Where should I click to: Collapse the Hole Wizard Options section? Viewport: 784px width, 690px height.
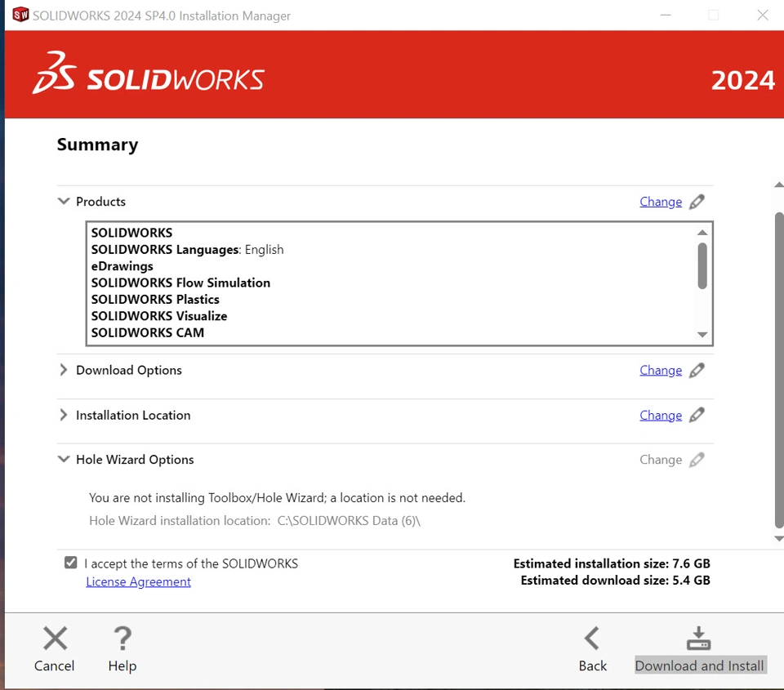pos(64,459)
